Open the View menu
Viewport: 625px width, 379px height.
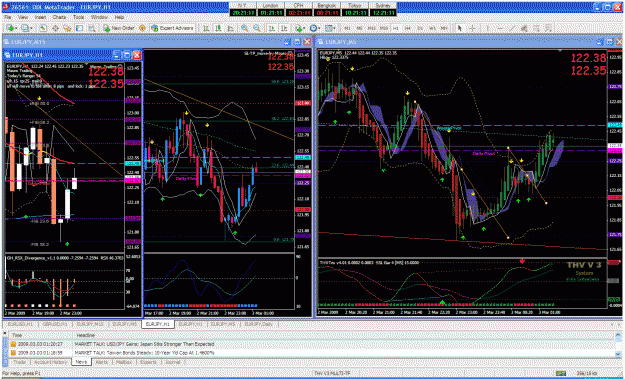(x=23, y=18)
